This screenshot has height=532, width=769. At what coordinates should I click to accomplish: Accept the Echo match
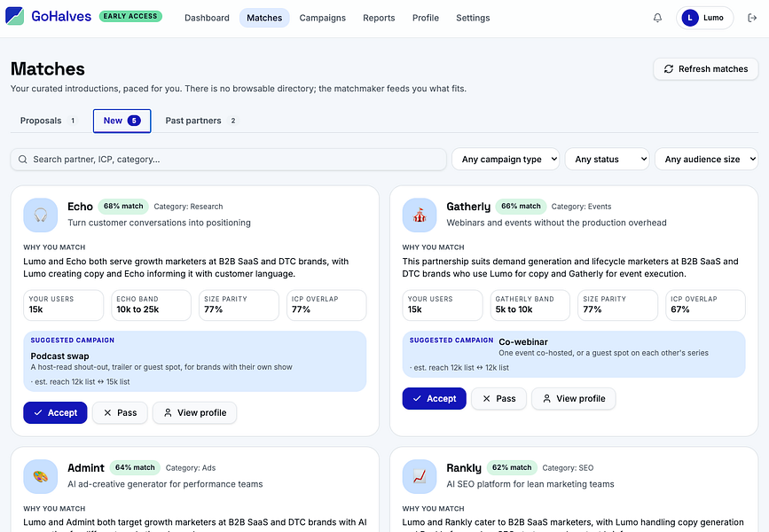55,413
